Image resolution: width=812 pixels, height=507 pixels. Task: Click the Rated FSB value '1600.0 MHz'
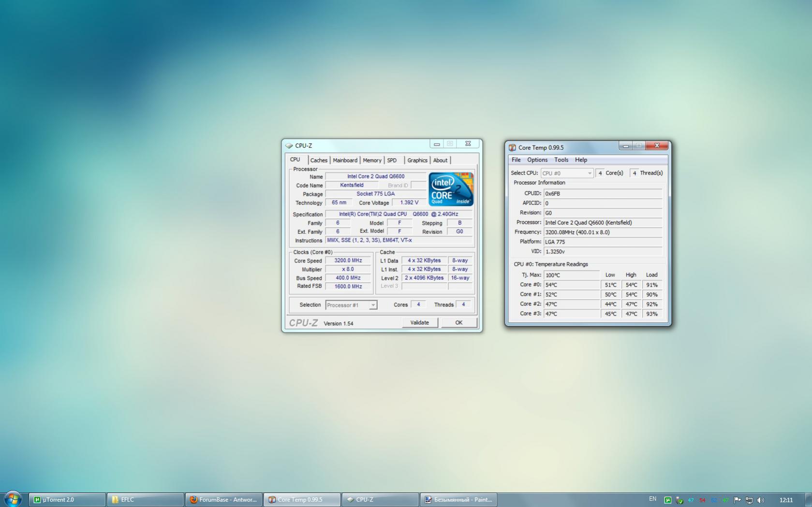pos(348,287)
